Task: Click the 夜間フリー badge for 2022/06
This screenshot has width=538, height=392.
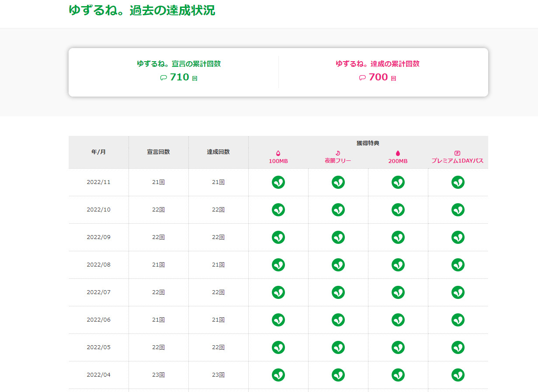Action: click(x=338, y=320)
